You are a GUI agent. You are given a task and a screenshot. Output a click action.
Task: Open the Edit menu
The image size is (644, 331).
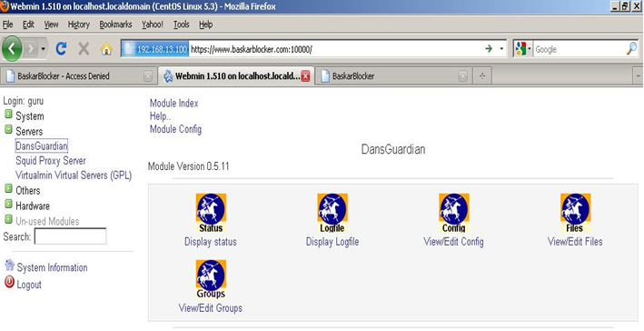28,25
